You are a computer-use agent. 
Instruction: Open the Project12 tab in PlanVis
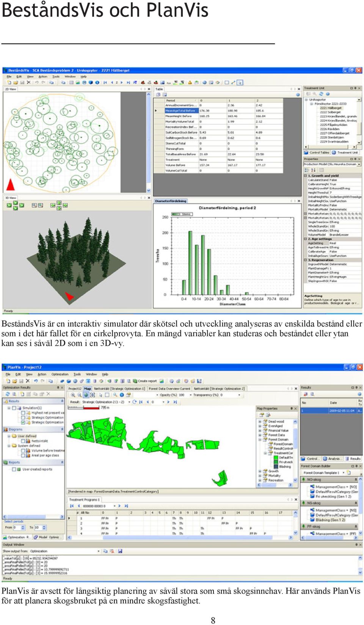75,389
